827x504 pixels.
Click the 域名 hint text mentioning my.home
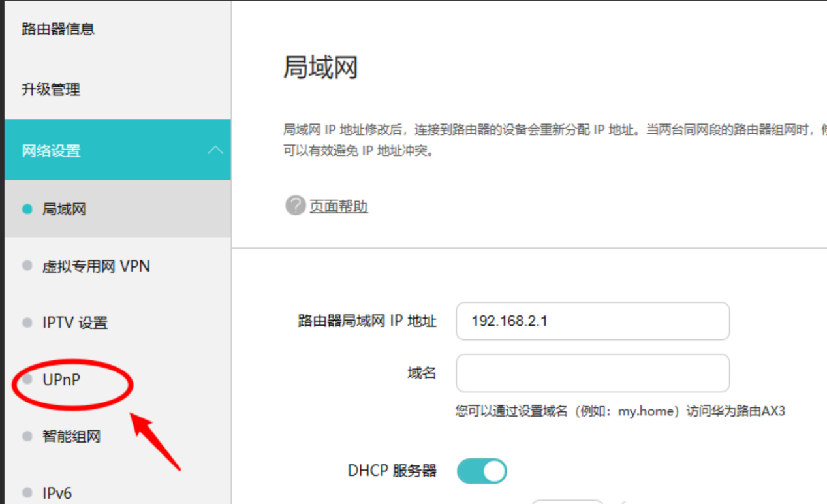coord(620,411)
